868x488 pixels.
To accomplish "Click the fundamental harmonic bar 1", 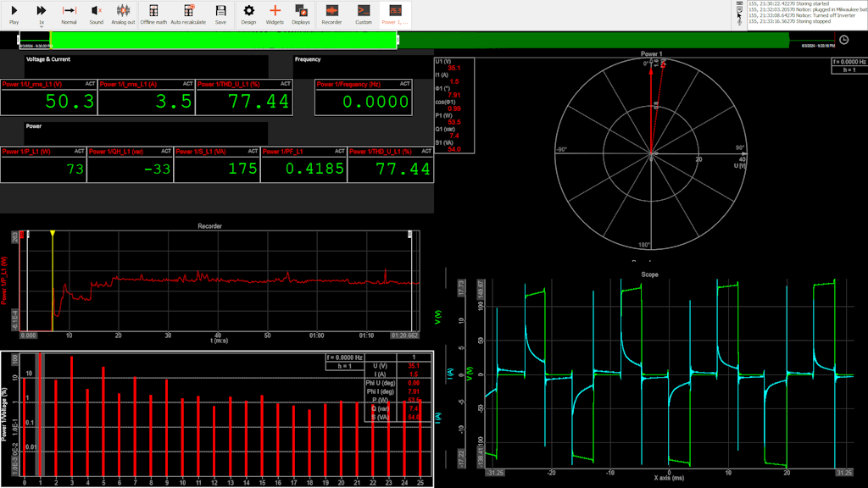I will (x=40, y=414).
